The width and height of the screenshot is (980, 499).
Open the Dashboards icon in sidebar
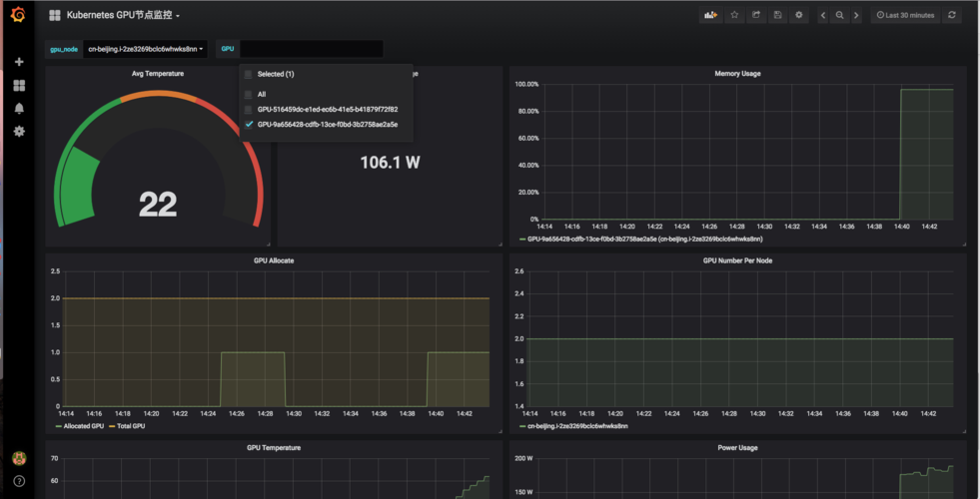tap(19, 86)
